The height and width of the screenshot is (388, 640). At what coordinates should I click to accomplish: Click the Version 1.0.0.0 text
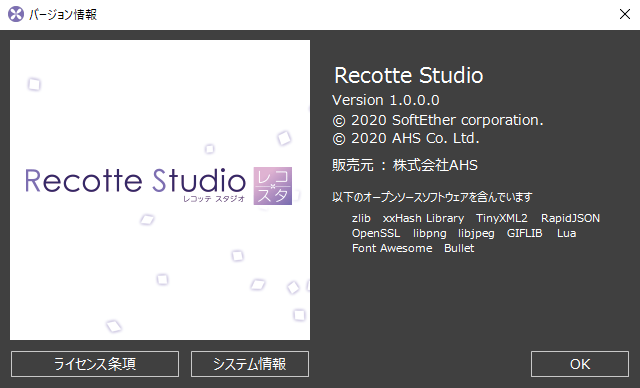pos(386,100)
